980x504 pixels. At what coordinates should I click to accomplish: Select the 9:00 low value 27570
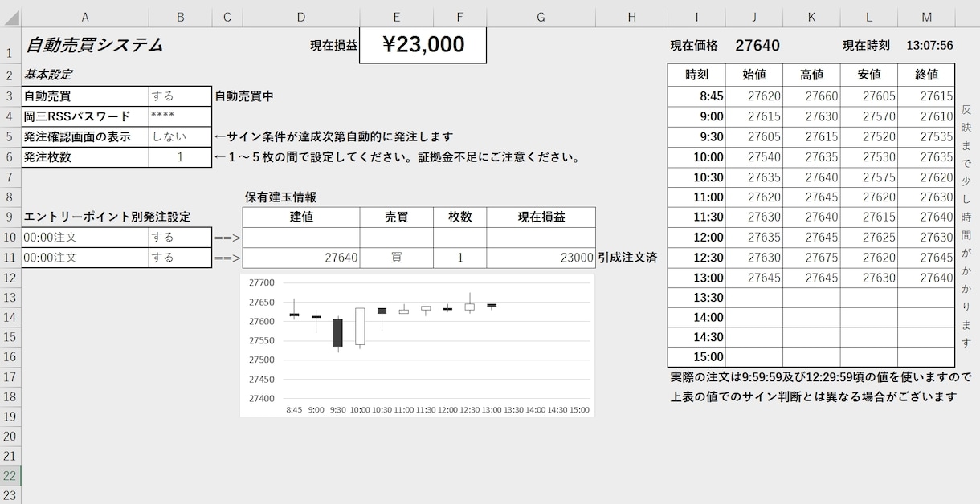pyautogui.click(x=869, y=116)
